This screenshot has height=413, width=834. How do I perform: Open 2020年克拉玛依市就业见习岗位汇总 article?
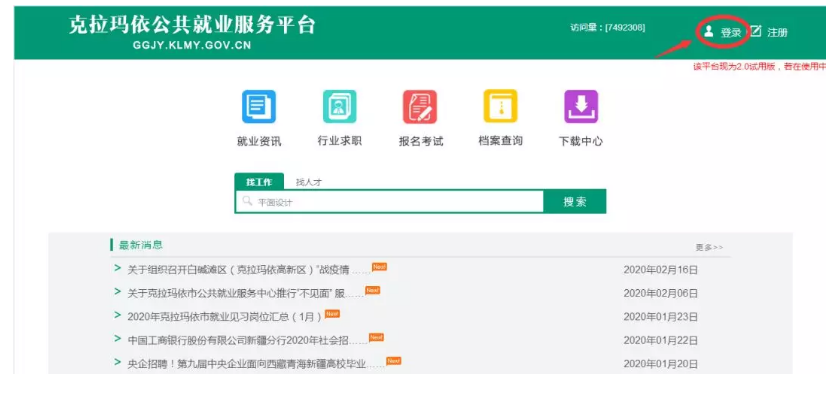click(218, 317)
